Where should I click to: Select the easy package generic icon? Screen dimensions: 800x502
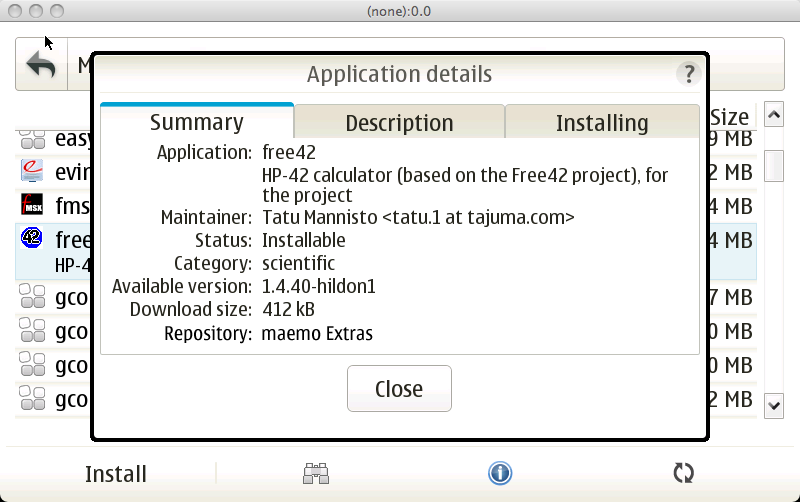[32, 139]
